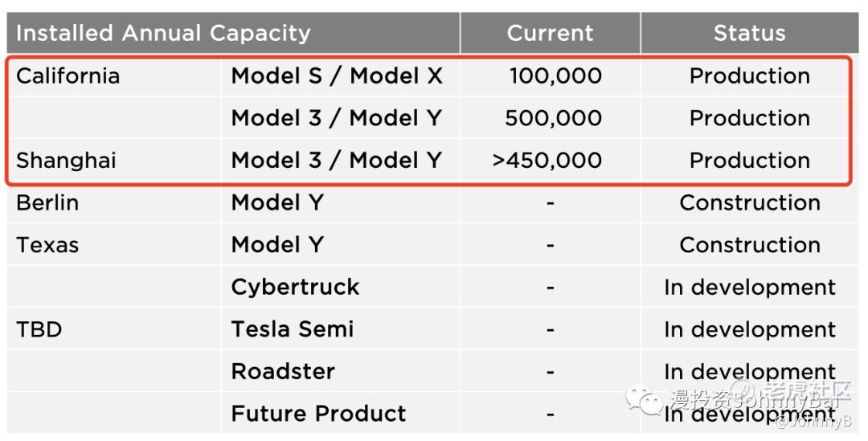Viewport: 868px width, 441px height.
Task: Select the Status column header
Action: [750, 33]
